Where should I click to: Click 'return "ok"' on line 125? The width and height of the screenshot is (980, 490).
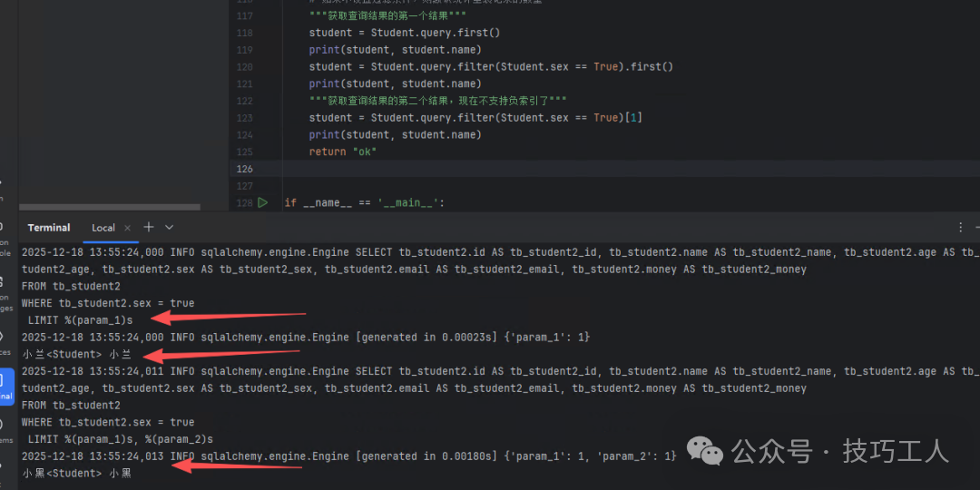point(342,152)
